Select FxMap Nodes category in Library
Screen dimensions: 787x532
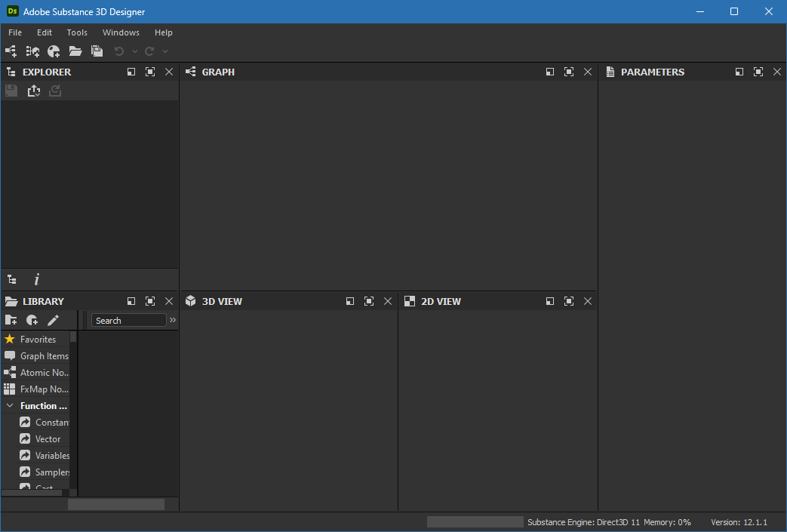tap(35, 389)
